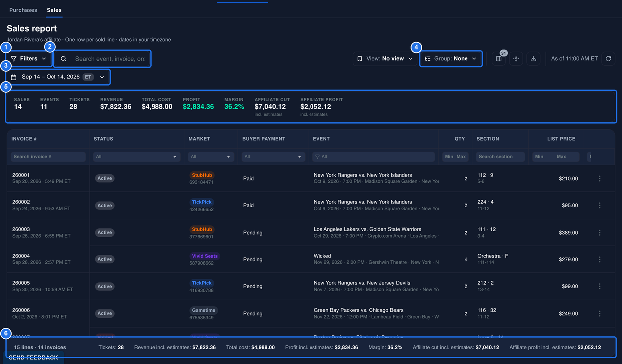622x364 pixels.
Task: Click Los Angeles Lakers vs. Golden State Warriors
Action: [x=367, y=229]
